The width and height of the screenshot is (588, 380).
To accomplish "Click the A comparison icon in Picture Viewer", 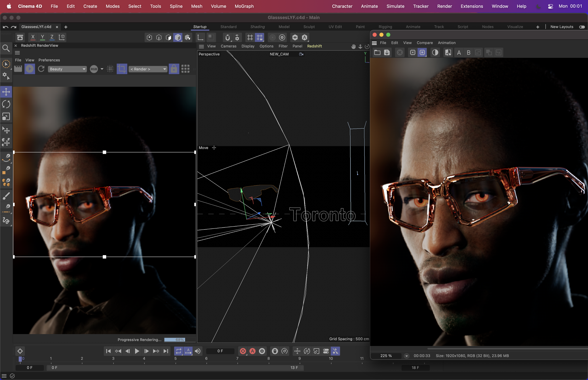I will [x=459, y=53].
